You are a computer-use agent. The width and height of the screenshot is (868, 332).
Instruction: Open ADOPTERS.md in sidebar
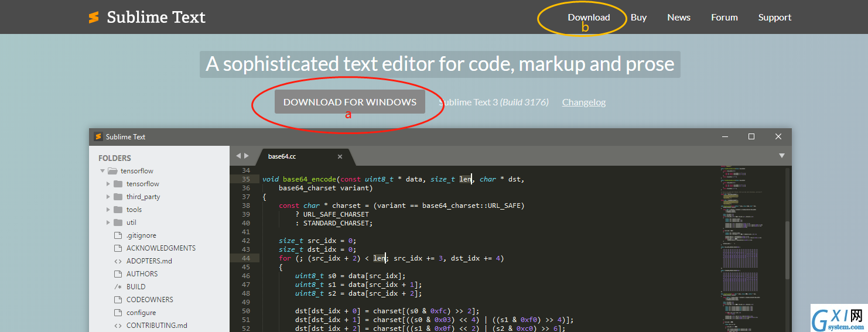[x=149, y=261]
